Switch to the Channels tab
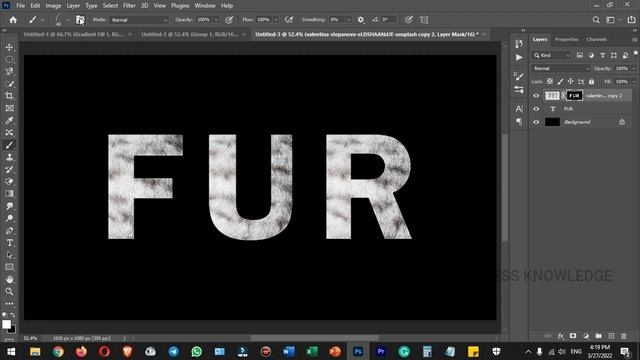 pos(596,40)
